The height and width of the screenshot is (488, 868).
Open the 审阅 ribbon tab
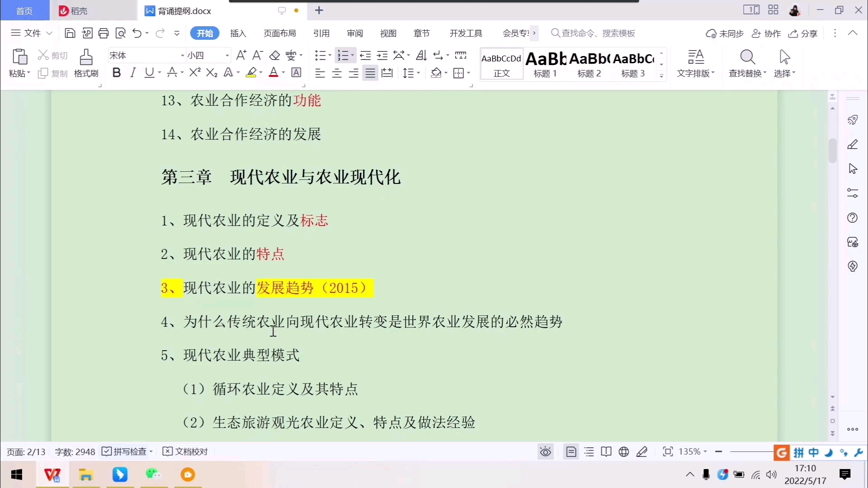[354, 33]
